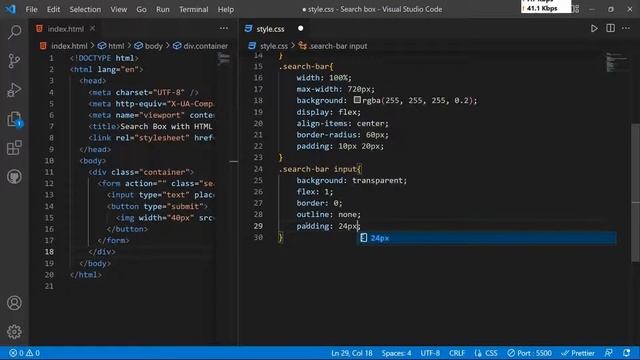
Task: Go to line via Ln 29, Col 18
Action: (x=351, y=353)
